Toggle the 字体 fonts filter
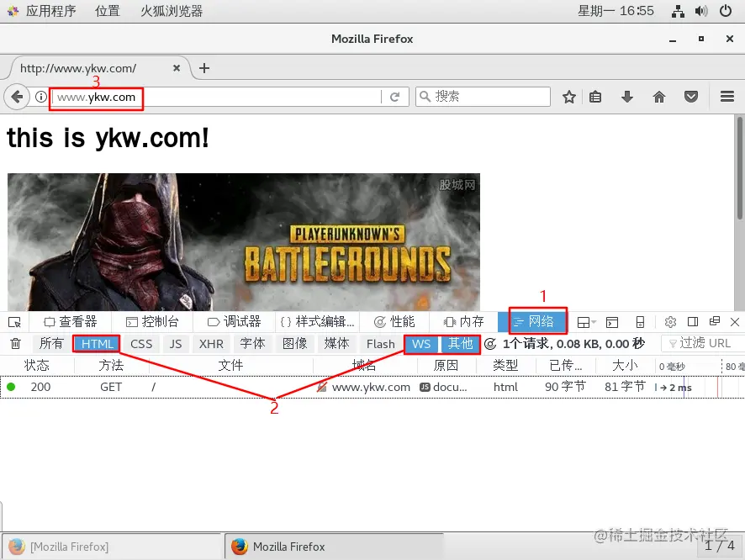The width and height of the screenshot is (745, 560). pyautogui.click(x=252, y=344)
